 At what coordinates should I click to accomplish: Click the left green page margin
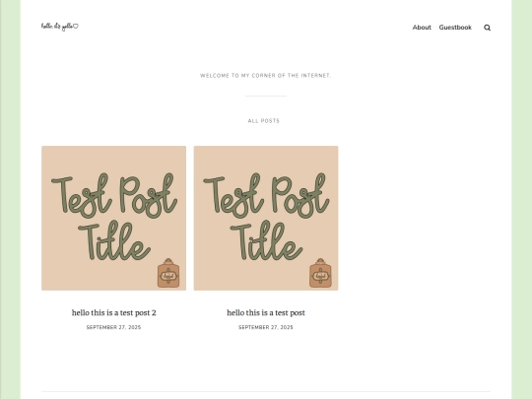[x=10, y=199]
